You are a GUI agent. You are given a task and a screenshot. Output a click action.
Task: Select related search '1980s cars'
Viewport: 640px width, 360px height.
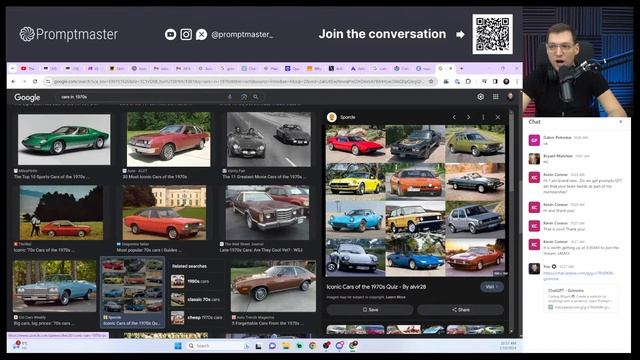pos(196,281)
